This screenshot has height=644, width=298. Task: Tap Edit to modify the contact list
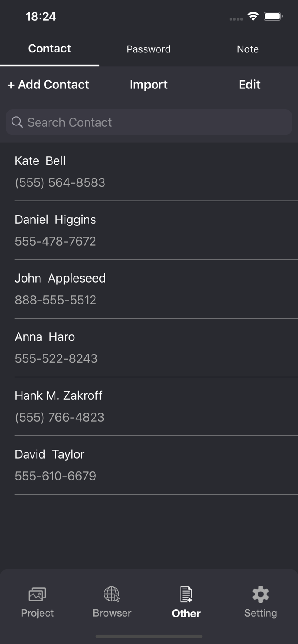pyautogui.click(x=249, y=85)
